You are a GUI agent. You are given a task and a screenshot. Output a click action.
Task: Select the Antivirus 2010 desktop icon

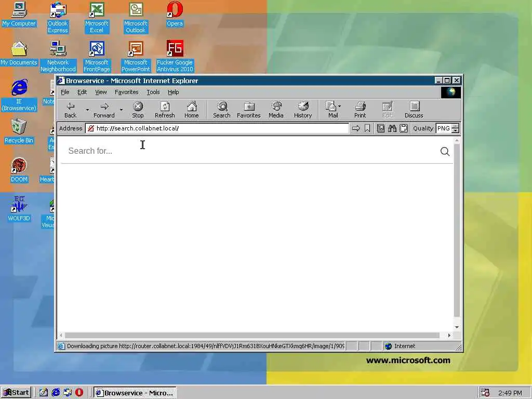coord(175,57)
